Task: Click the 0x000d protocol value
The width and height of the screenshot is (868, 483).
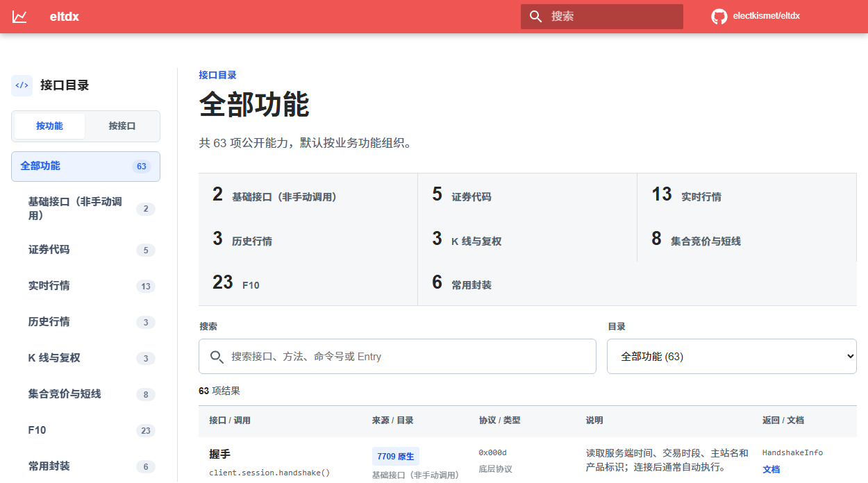Action: (493, 452)
